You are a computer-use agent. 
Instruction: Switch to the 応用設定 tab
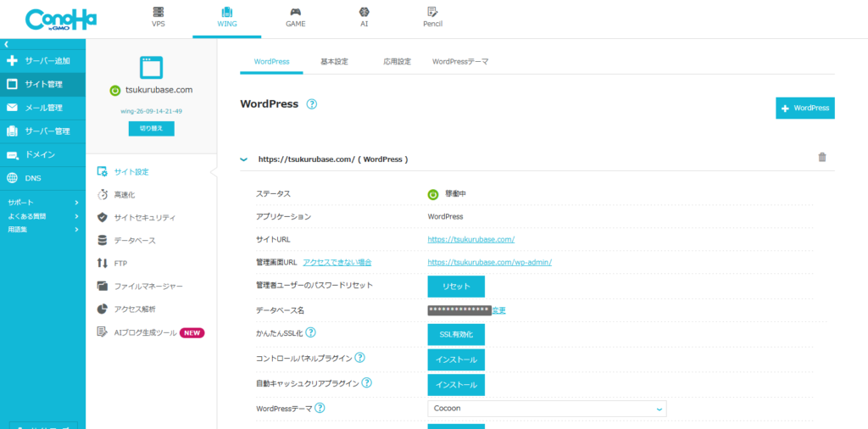(397, 61)
